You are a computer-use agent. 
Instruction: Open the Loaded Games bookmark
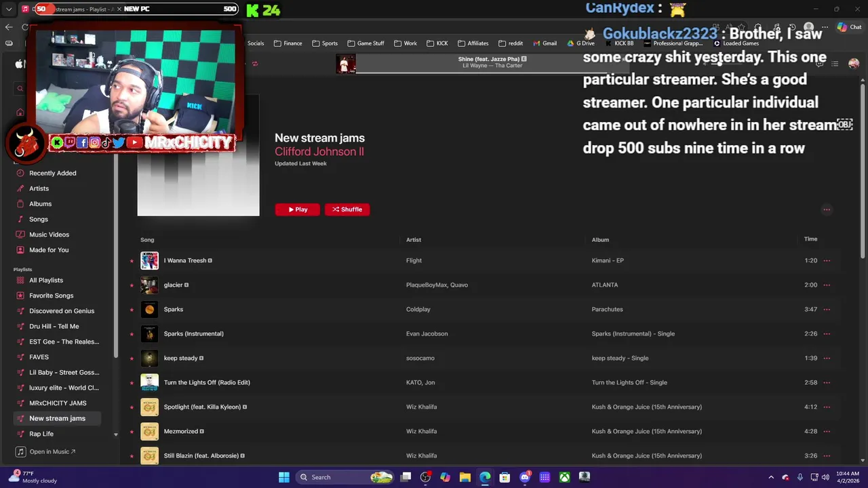[x=736, y=43]
